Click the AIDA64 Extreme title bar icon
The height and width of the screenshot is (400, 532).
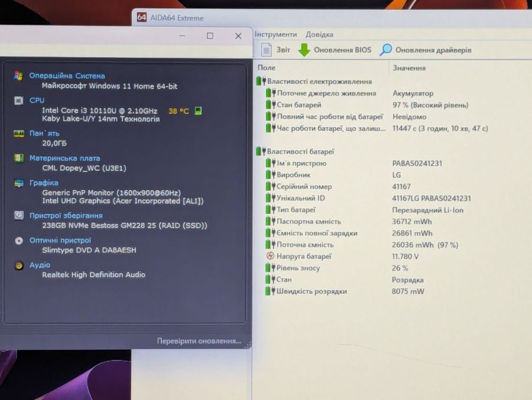click(142, 17)
